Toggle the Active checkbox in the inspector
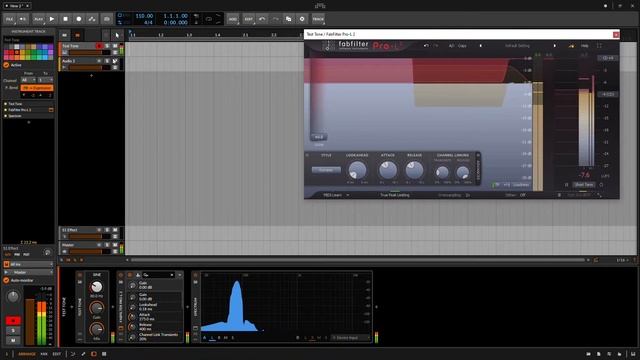 point(6,65)
